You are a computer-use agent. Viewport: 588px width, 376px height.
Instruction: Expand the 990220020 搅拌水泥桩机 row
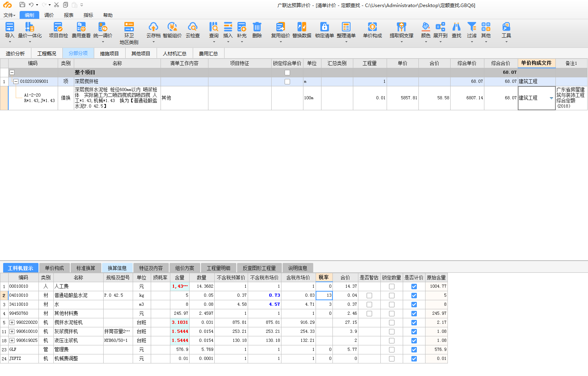[12, 323]
